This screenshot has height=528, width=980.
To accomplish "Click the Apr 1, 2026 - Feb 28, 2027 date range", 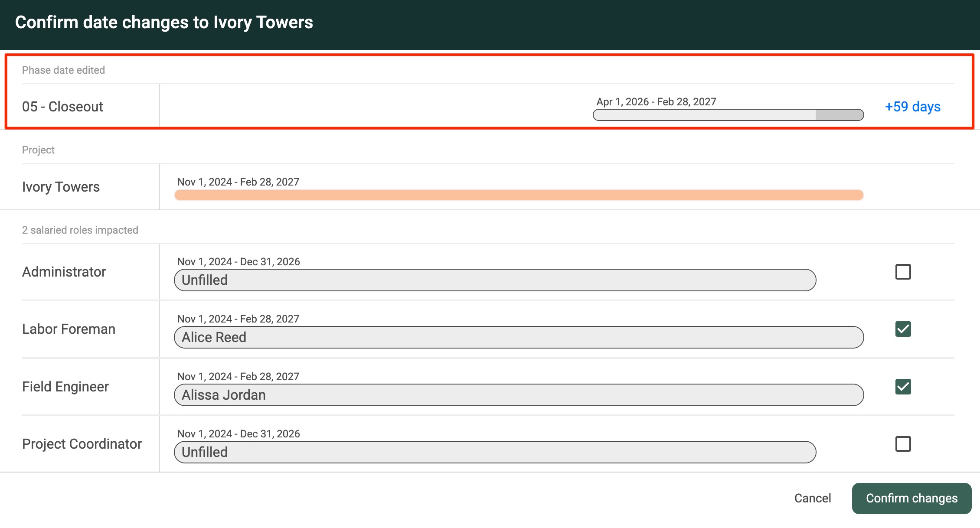I will (656, 102).
